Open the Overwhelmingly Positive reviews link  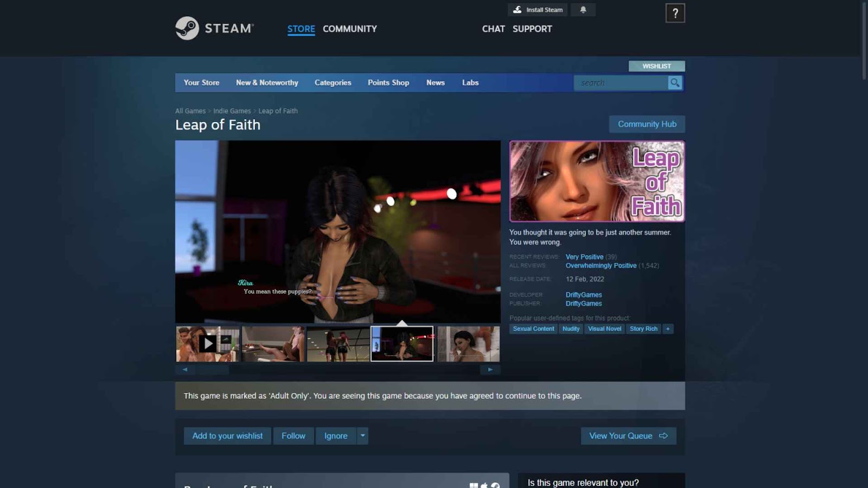pyautogui.click(x=601, y=266)
